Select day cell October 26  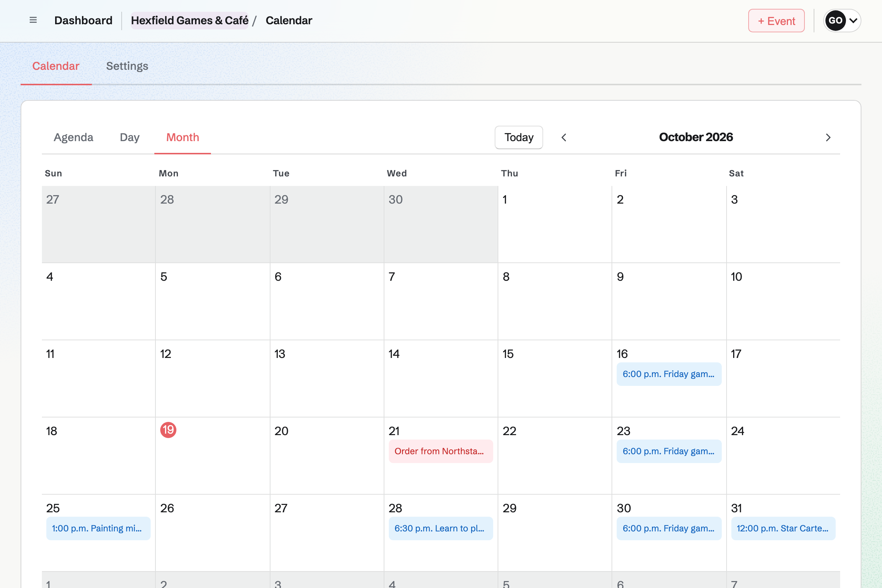[213, 533]
